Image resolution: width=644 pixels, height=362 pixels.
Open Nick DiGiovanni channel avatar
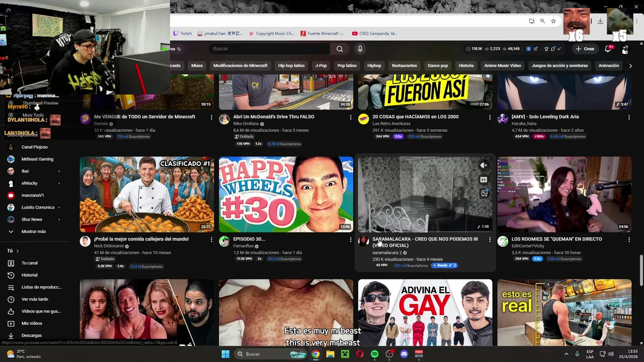(x=85, y=241)
